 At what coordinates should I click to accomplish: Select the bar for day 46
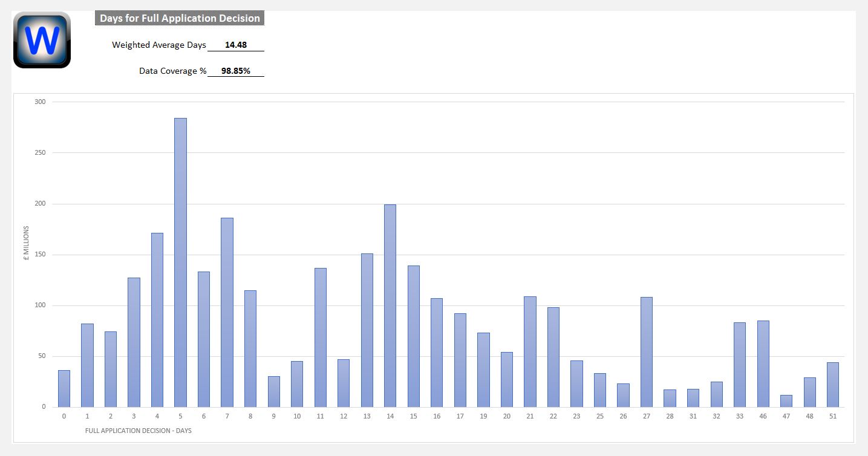pos(763,363)
